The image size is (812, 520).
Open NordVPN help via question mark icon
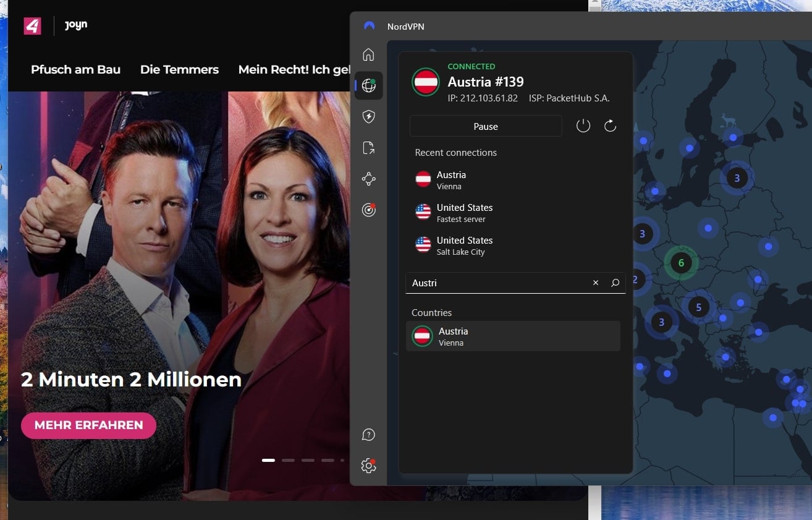[x=368, y=435]
